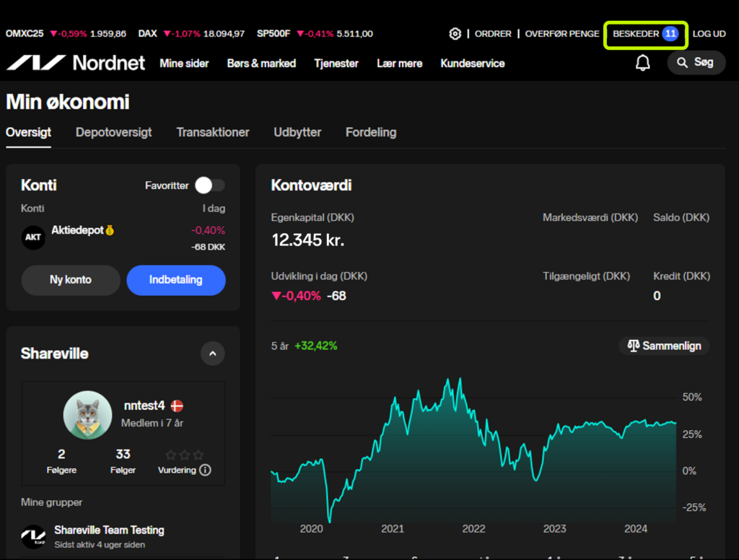The height and width of the screenshot is (560, 739).
Task: Click the OMXC25 index ticker
Action: click(66, 34)
